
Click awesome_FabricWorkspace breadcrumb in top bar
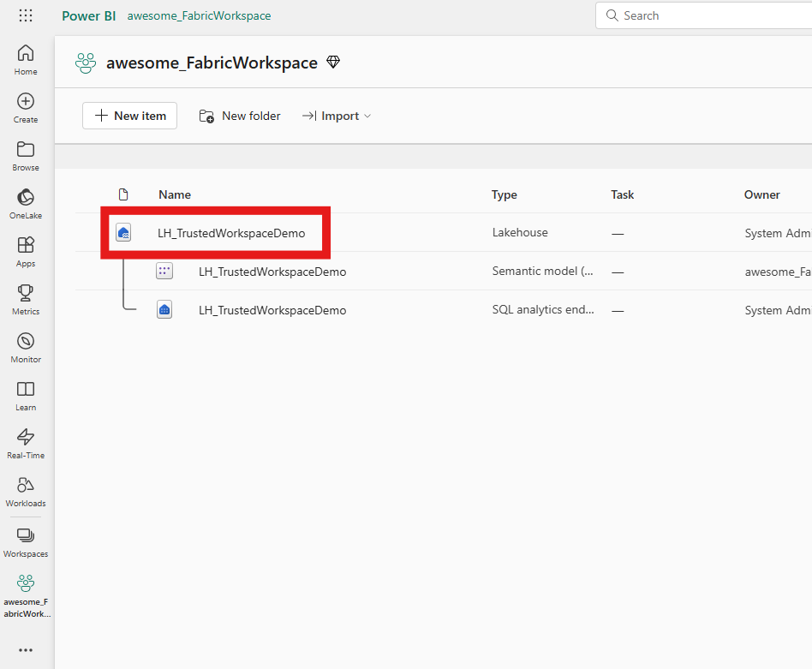tap(199, 16)
